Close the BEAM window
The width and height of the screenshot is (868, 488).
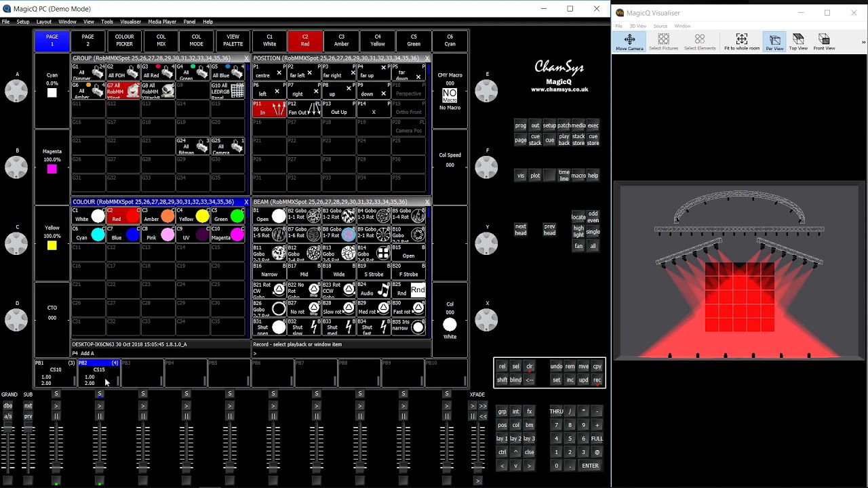427,202
